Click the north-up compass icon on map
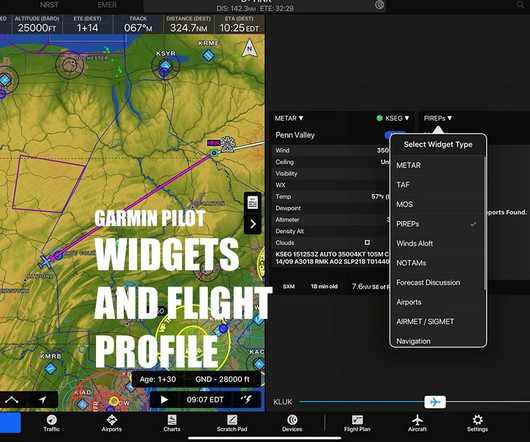Viewport: 530px width, 442px height. coord(249,48)
